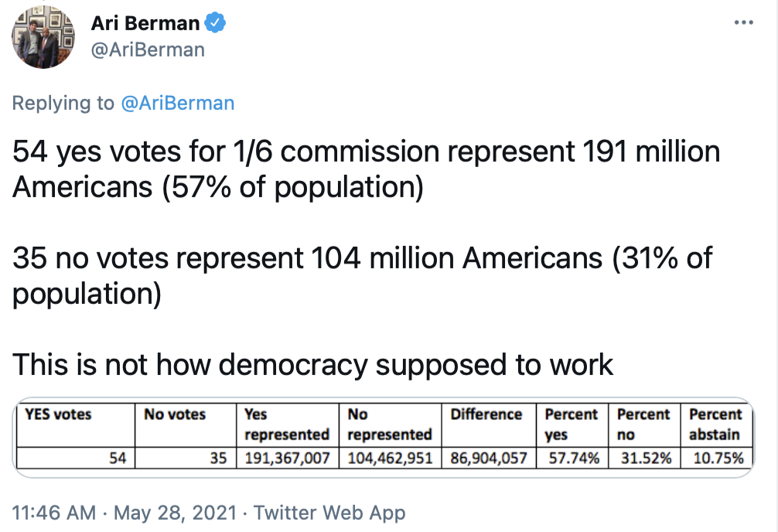
Task: Click the 86,904,057 difference value
Action: (x=488, y=459)
